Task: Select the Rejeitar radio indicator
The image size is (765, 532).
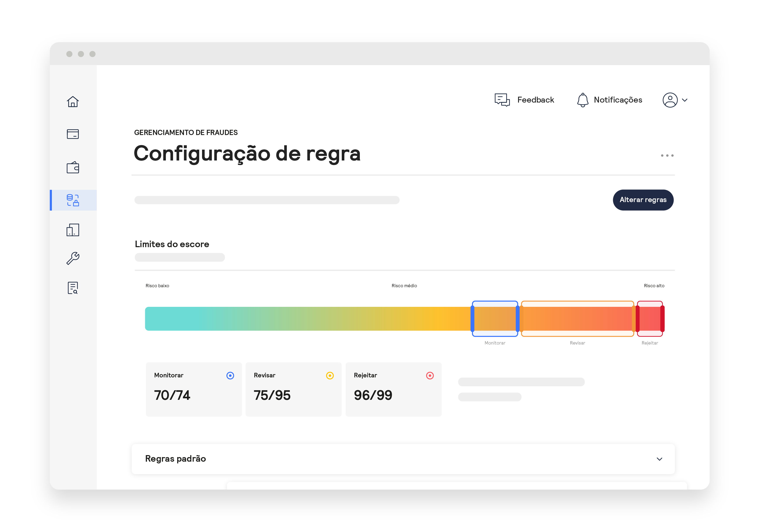Action: point(430,375)
